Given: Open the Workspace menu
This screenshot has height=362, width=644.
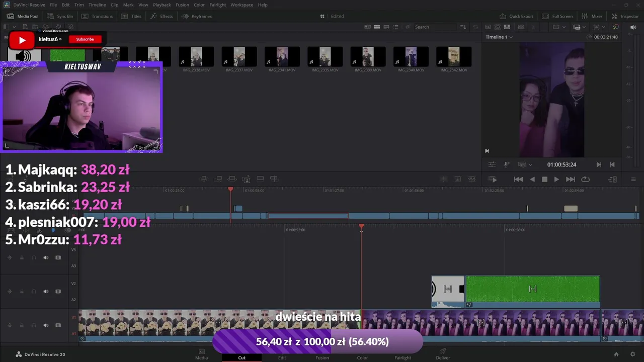Looking at the screenshot, I should [242, 5].
